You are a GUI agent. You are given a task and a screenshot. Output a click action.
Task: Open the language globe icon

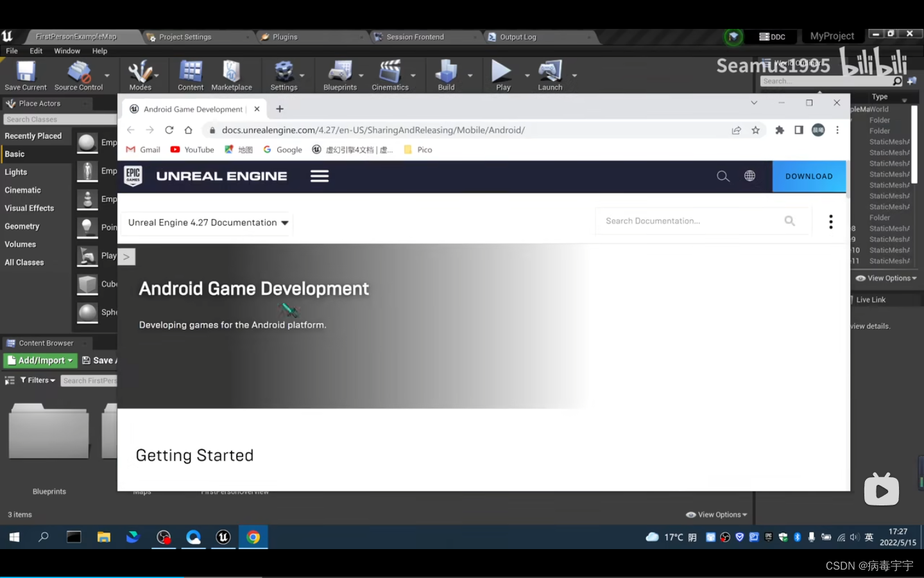click(749, 176)
